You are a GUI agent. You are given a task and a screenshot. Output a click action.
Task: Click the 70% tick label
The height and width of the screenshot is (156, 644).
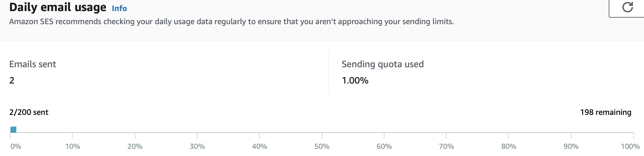click(447, 147)
